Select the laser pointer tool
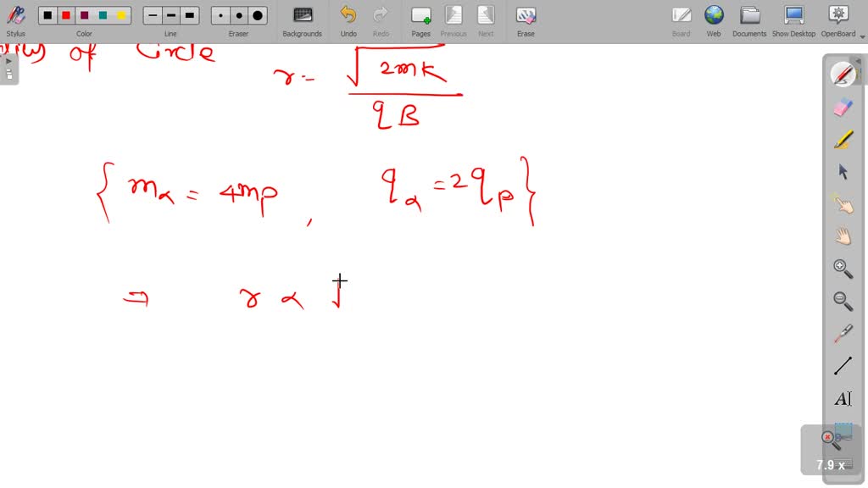The image size is (868, 488). (x=843, y=334)
